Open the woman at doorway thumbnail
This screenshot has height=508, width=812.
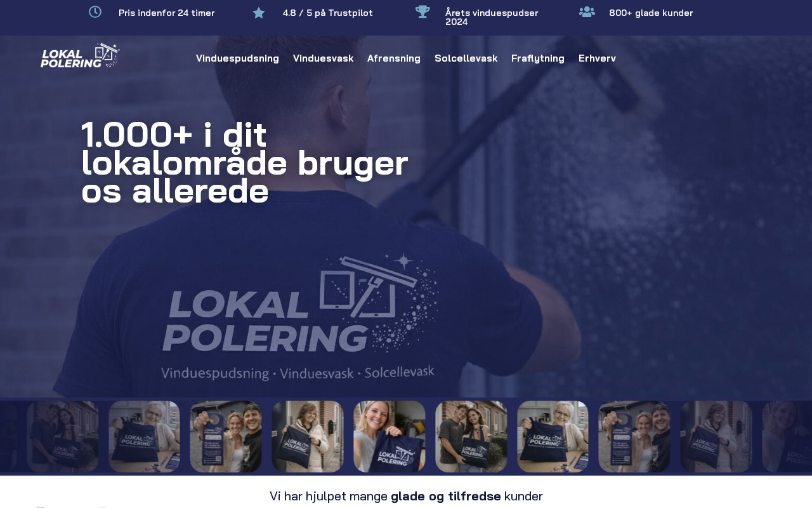[308, 436]
